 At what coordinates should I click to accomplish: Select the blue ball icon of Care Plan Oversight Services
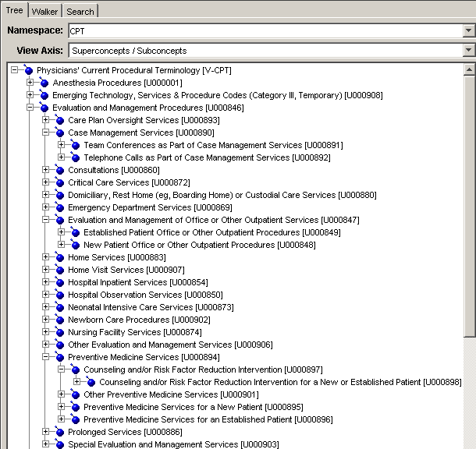click(x=60, y=120)
